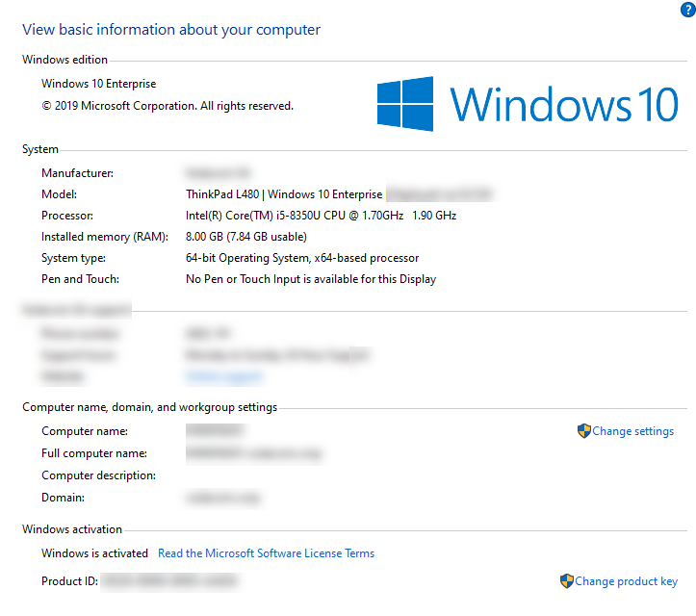696x616 pixels.
Task: Click the 'System' section heading
Action: [x=40, y=149]
